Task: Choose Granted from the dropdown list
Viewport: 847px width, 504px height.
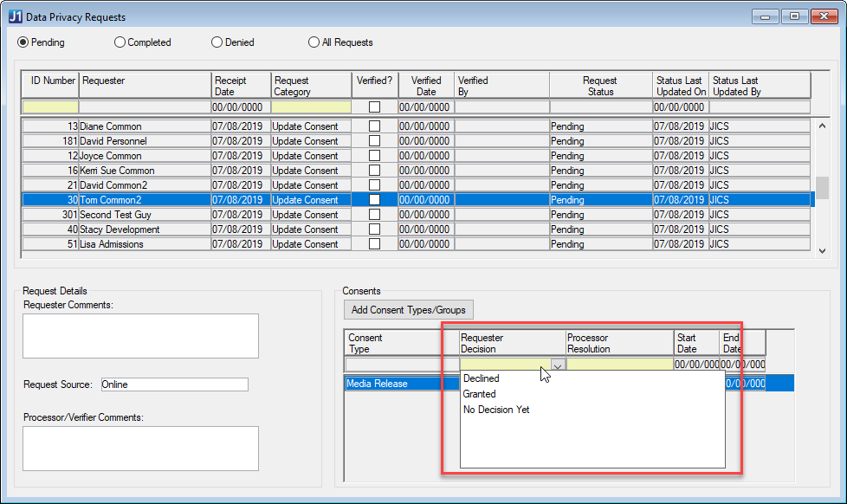Action: click(480, 394)
